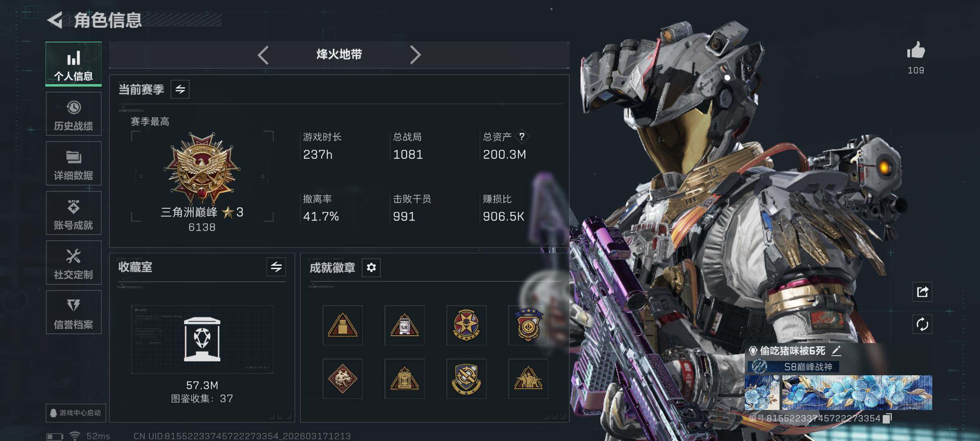Copy the player ID number icon
The image size is (980, 441).
(x=887, y=418)
